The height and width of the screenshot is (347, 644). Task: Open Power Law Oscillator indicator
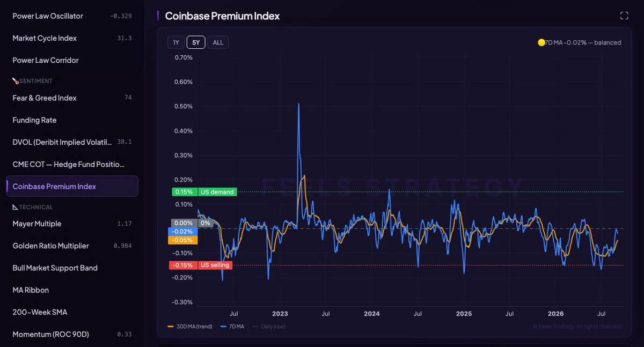72,16
